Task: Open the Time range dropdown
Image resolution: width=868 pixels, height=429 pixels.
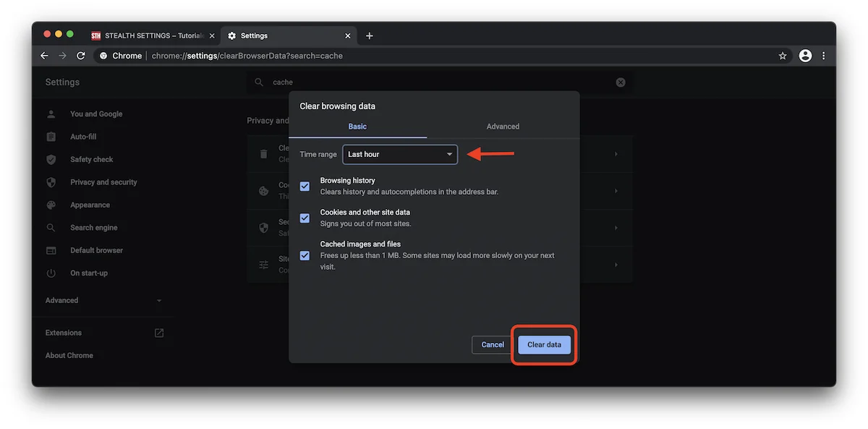Action: point(400,154)
